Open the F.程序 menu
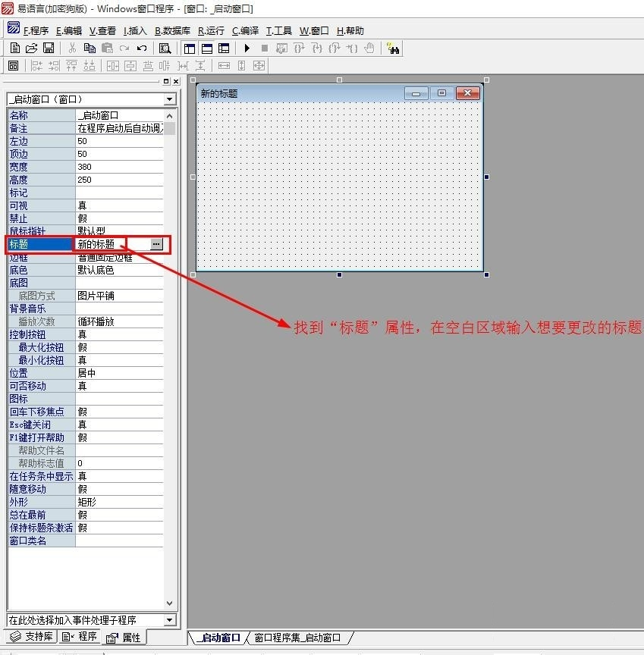The width and height of the screenshot is (644, 655). [x=36, y=31]
